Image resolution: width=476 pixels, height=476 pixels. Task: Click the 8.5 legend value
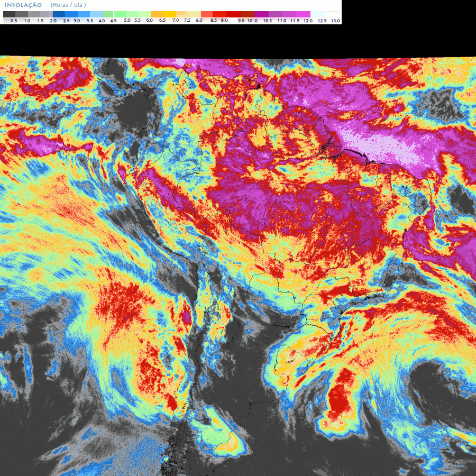(214, 20)
